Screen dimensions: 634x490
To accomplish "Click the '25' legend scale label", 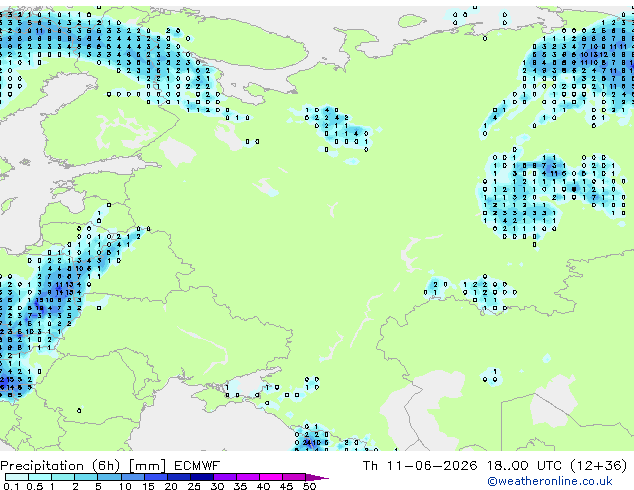I will click(194, 486).
